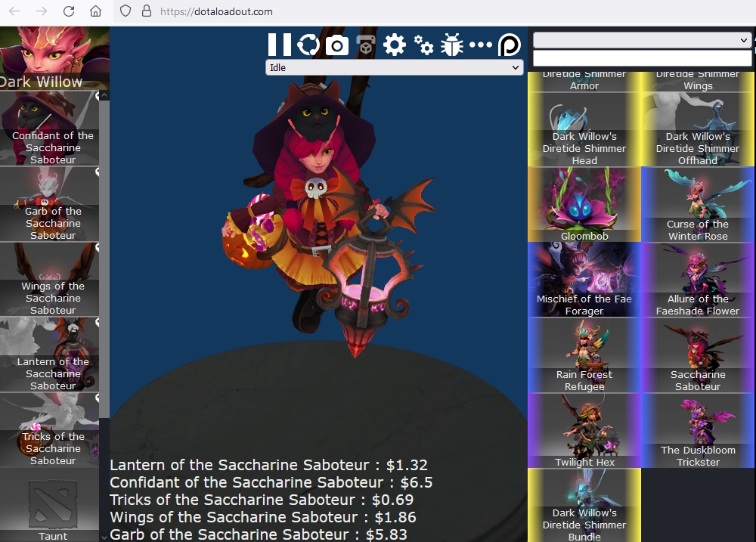
Task: Click the left panel vertical scrollbar
Action: [x=104, y=259]
